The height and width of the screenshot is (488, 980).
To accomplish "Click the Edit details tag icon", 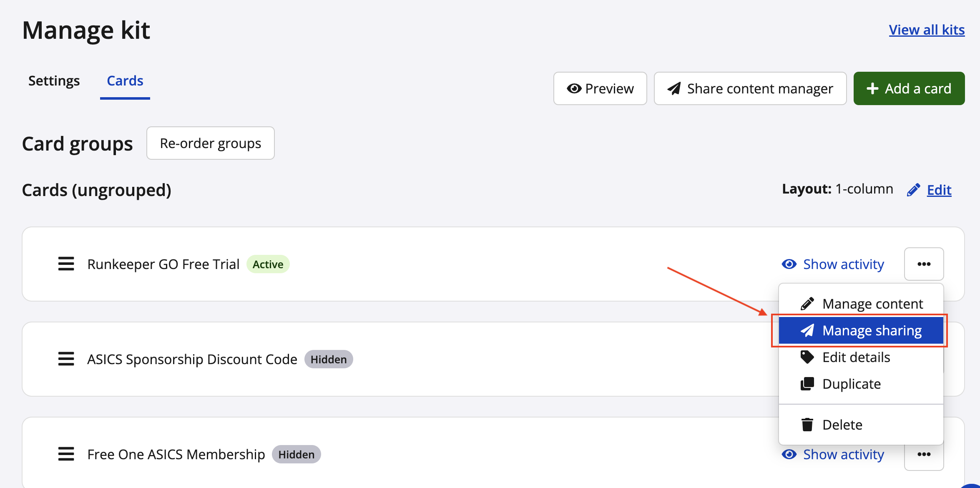I will point(807,357).
